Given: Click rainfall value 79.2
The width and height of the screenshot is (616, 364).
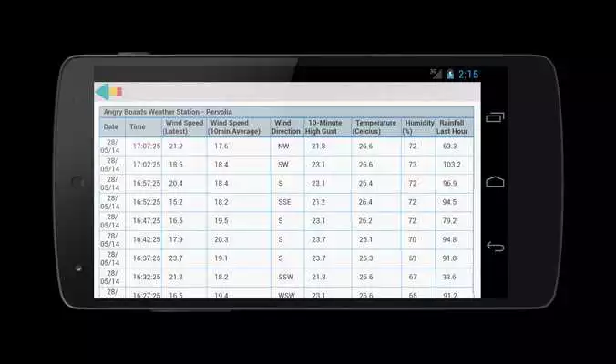Looking at the screenshot, I should point(450,221).
